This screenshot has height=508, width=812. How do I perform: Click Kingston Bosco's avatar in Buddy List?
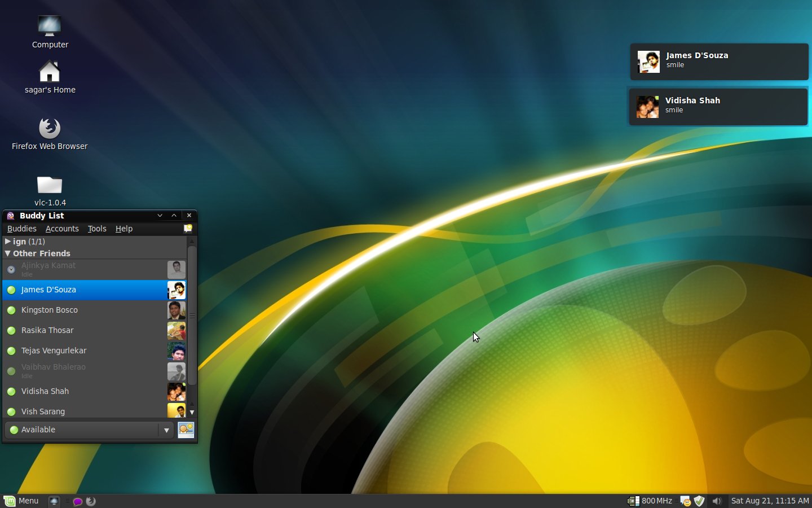[176, 310]
